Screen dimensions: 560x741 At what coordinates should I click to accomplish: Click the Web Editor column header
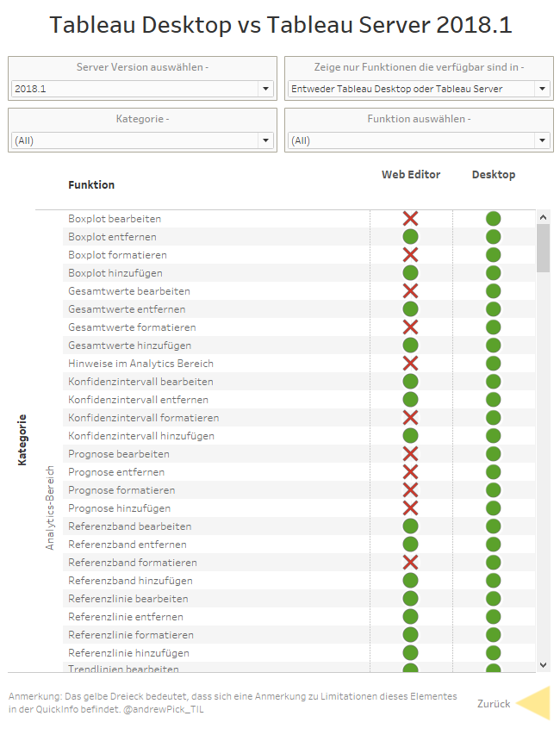[411, 174]
